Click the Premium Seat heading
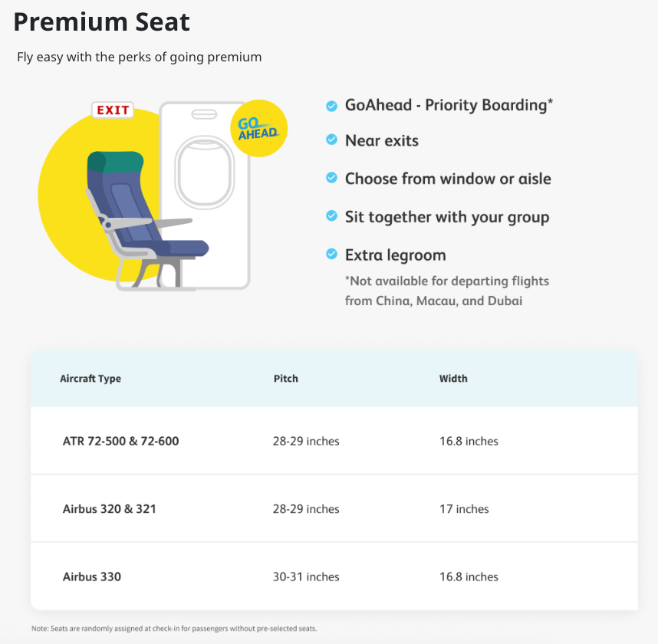Viewport: 658px width, 644px height. [102, 22]
